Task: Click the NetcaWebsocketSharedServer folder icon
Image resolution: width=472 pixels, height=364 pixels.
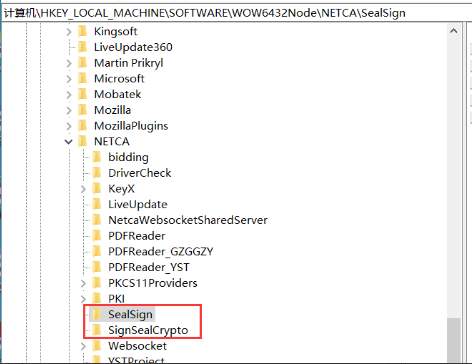Action: [x=97, y=220]
